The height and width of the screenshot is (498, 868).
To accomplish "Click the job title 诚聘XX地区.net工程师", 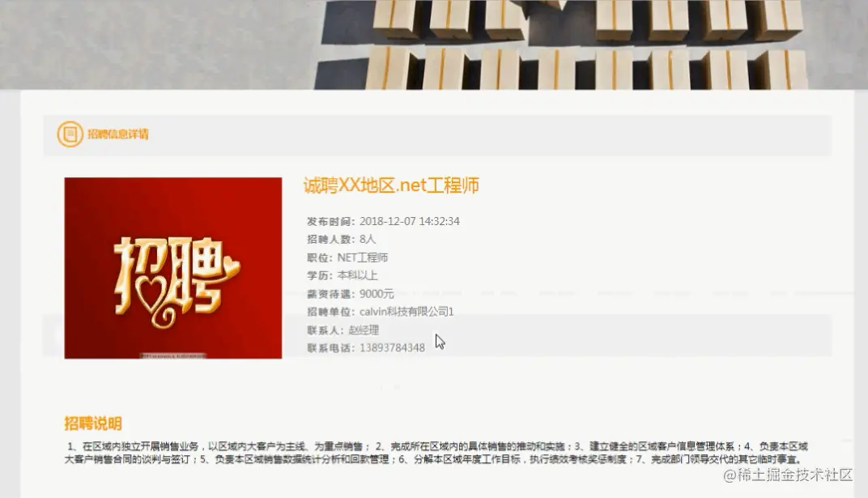I will pos(391,185).
